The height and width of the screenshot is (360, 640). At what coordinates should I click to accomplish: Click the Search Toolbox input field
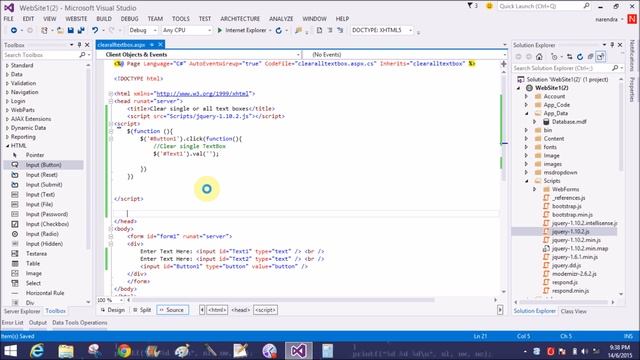(x=41, y=55)
